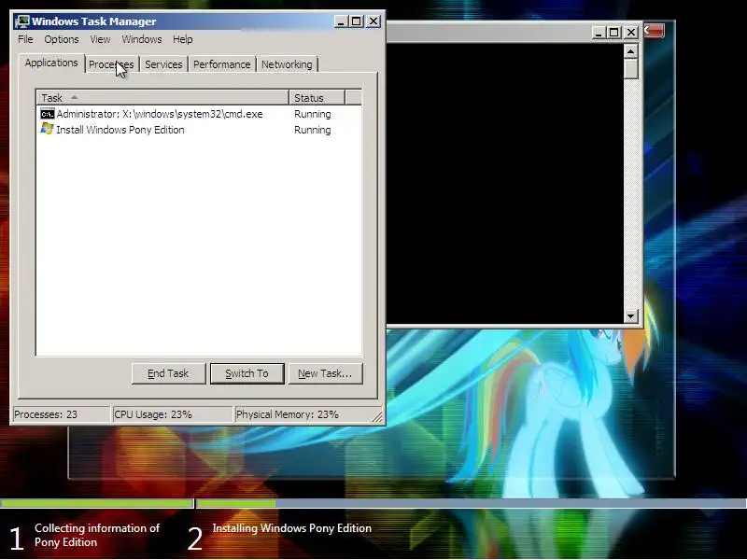Click Running status of cmd.exe task
The width and height of the screenshot is (747, 560).
[313, 114]
